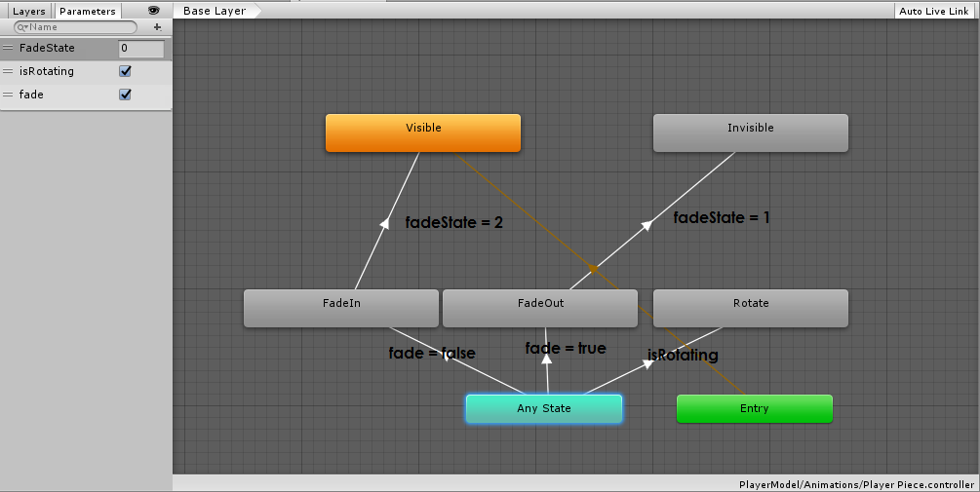Select the green Entry node
The height and width of the screenshot is (492, 980).
tap(755, 409)
